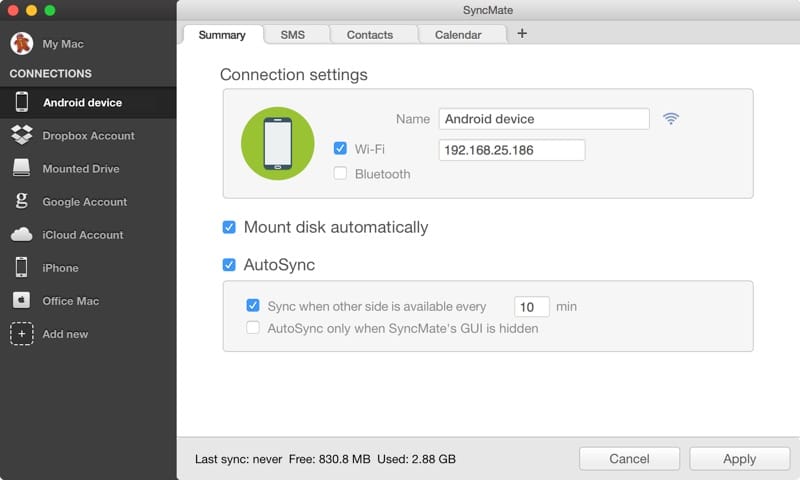The image size is (800, 480).
Task: Click the iCloud Account cloud icon
Action: point(21,235)
